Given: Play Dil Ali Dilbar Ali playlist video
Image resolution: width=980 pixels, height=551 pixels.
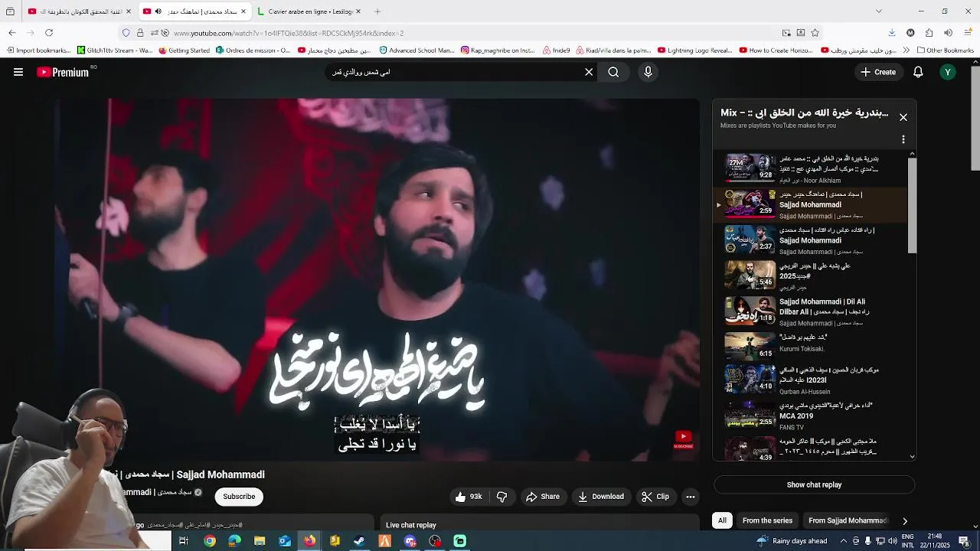Looking at the screenshot, I should click(812, 311).
